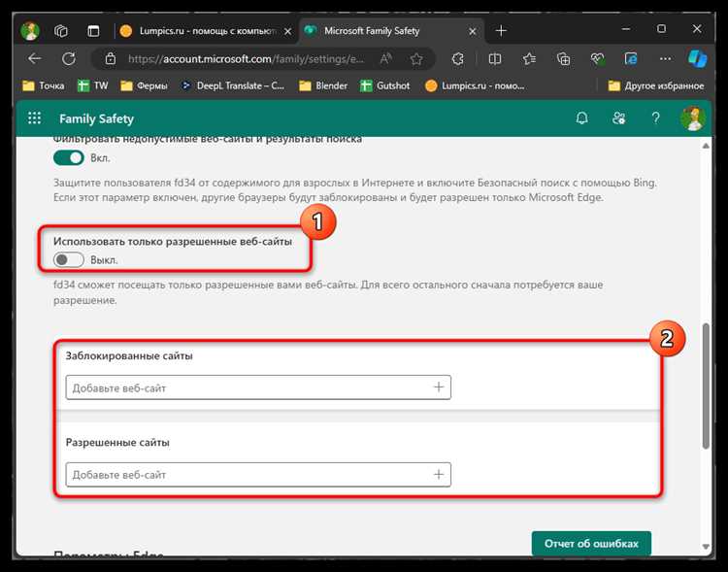Open the account avatar in Family Safety header
Viewport: 728px width, 572px height.
point(693,118)
